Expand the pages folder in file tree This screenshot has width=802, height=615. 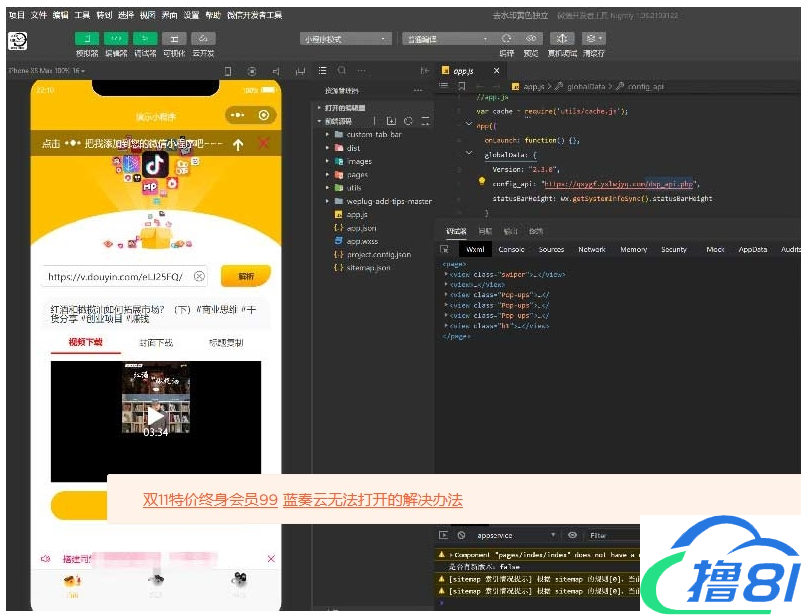(358, 174)
